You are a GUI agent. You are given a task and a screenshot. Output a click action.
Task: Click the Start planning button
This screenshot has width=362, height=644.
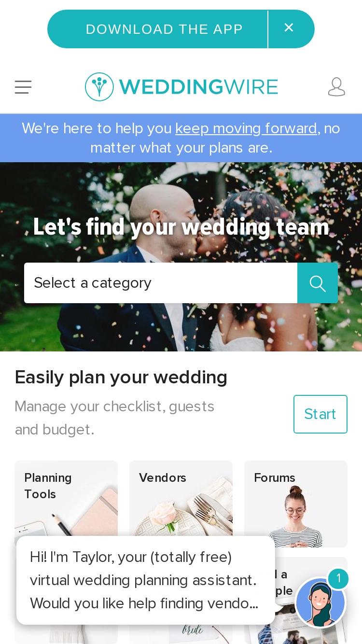tap(320, 414)
